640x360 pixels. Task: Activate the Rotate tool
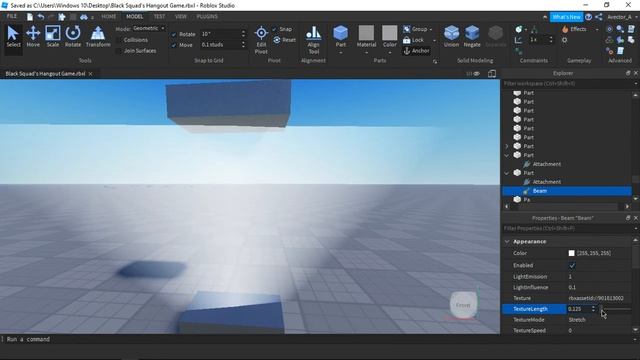[x=73, y=37]
